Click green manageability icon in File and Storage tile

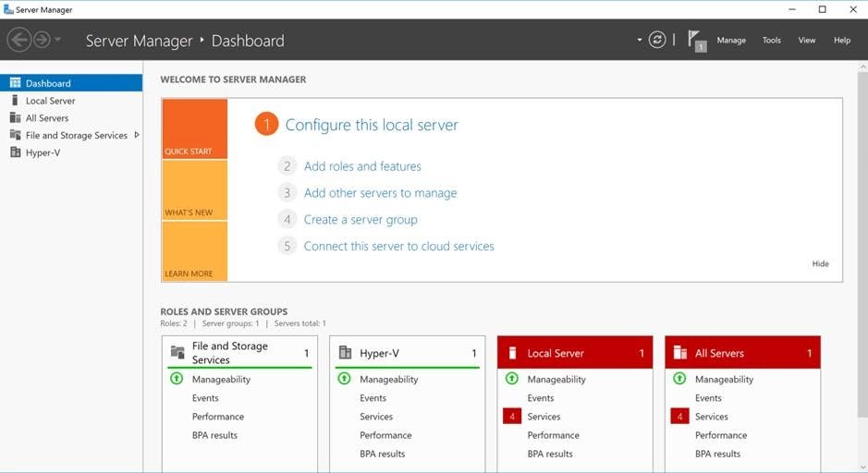pos(177,379)
